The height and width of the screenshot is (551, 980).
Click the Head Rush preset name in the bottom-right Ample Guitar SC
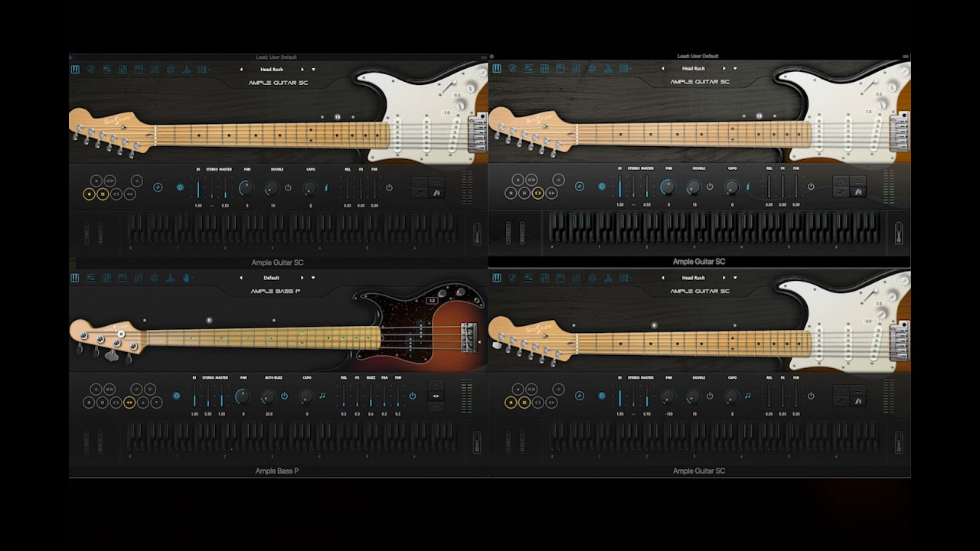tap(694, 278)
